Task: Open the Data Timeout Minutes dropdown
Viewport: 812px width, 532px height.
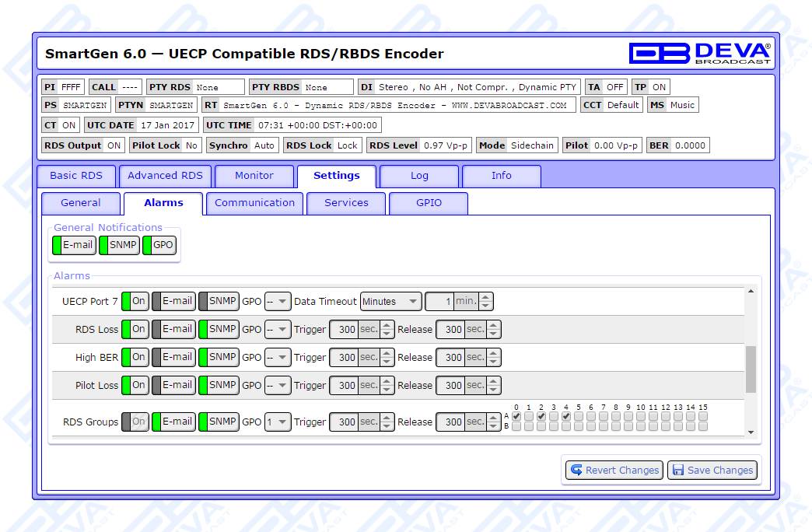Action: (x=390, y=301)
